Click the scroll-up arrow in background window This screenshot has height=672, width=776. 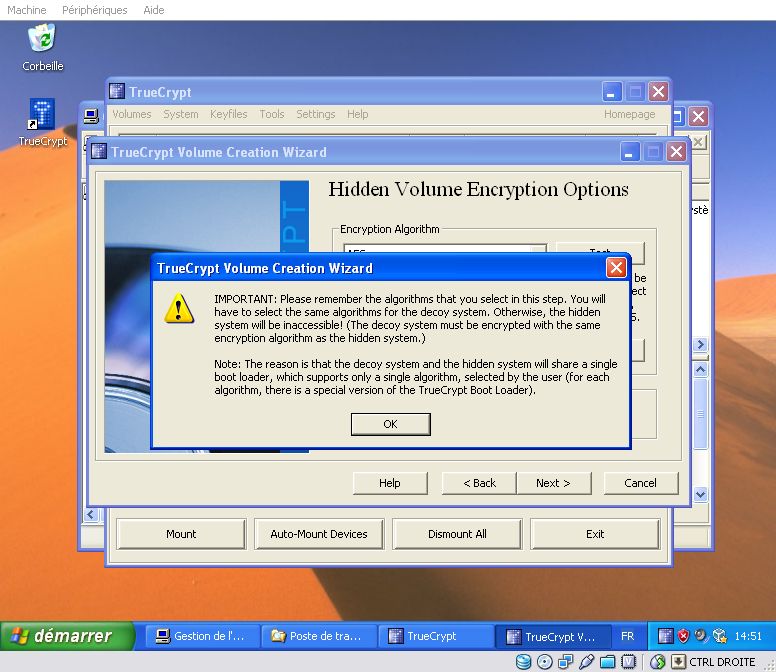(x=700, y=369)
